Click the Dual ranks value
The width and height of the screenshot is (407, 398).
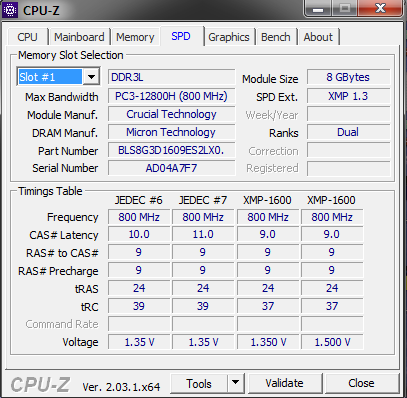(348, 132)
